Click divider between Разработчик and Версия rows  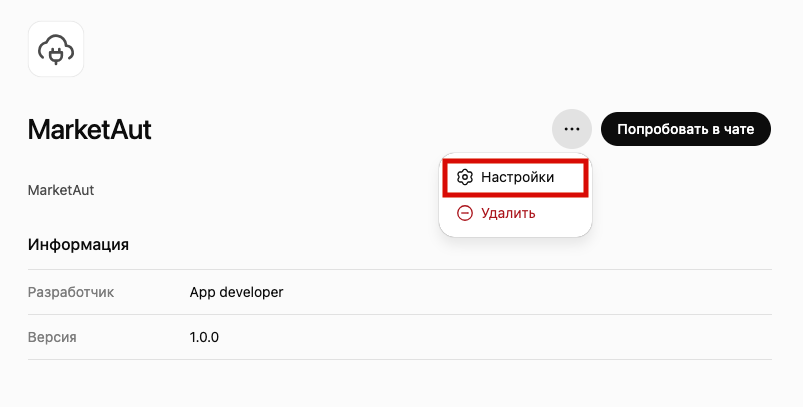pos(399,314)
